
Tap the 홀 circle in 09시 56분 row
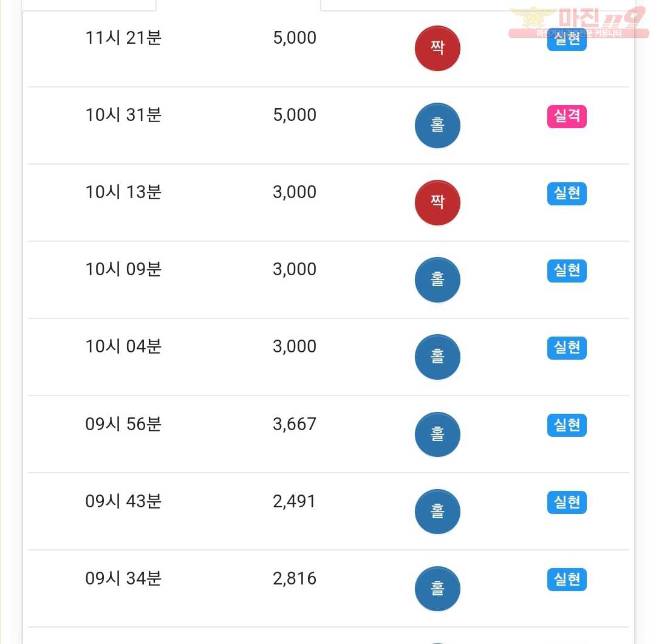pos(437,434)
